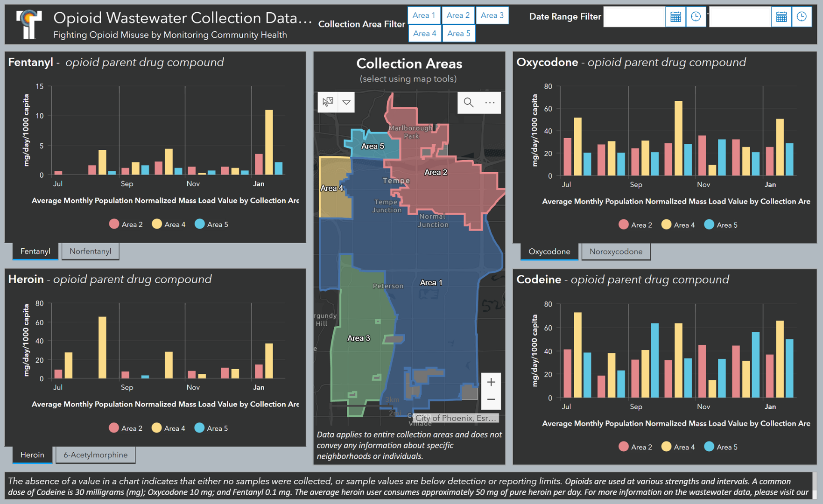Image resolution: width=823 pixels, height=504 pixels.
Task: Toggle the Area 1 collection area filter
Action: click(x=423, y=15)
